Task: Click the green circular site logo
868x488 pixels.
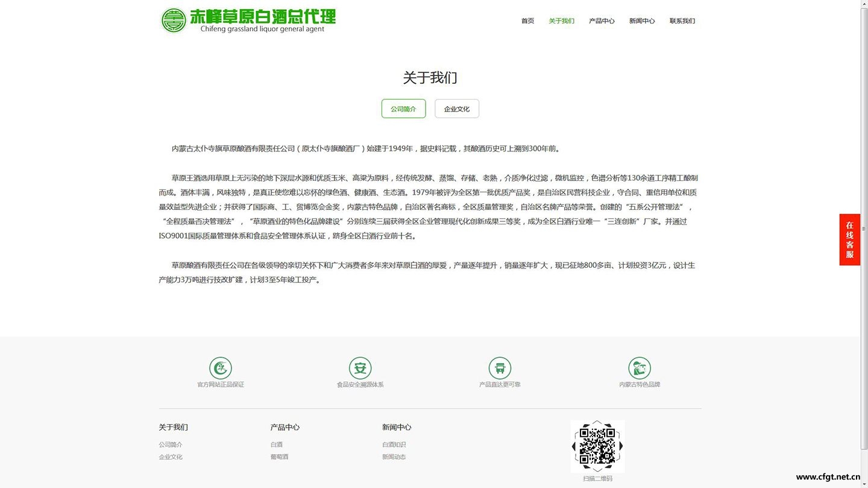Action: (174, 21)
